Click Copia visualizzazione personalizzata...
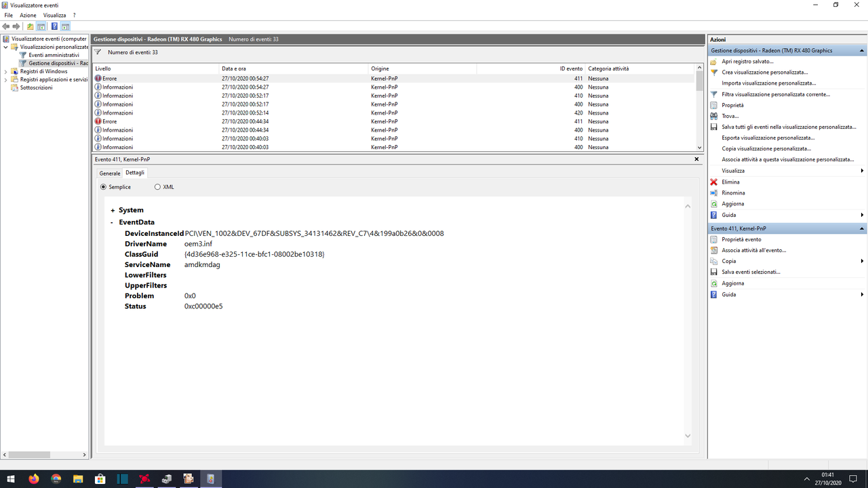This screenshot has width=868, height=488. [x=766, y=148]
